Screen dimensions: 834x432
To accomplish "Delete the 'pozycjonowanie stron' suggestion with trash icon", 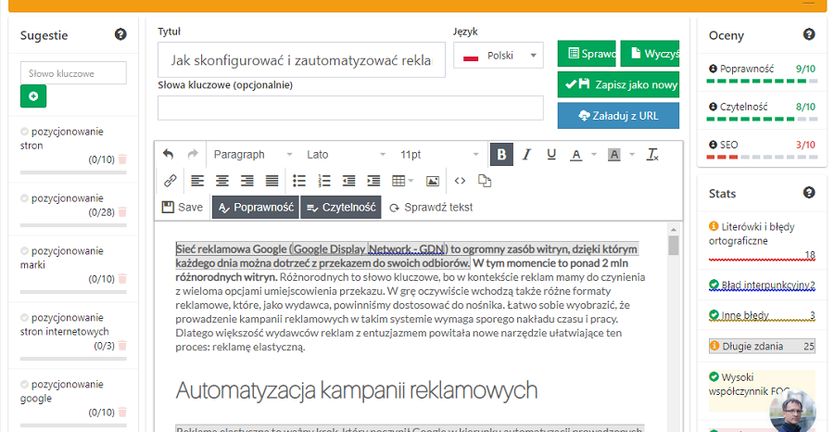I will point(123,159).
